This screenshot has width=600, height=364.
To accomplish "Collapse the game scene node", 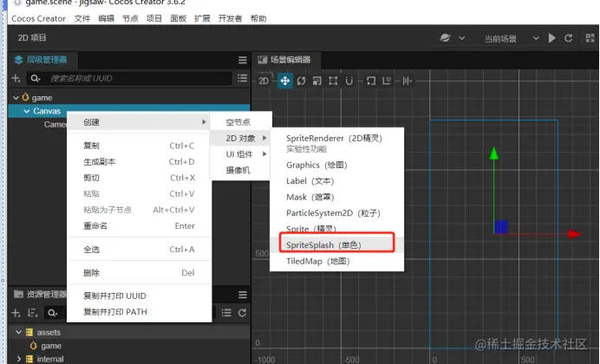I will click(x=16, y=98).
